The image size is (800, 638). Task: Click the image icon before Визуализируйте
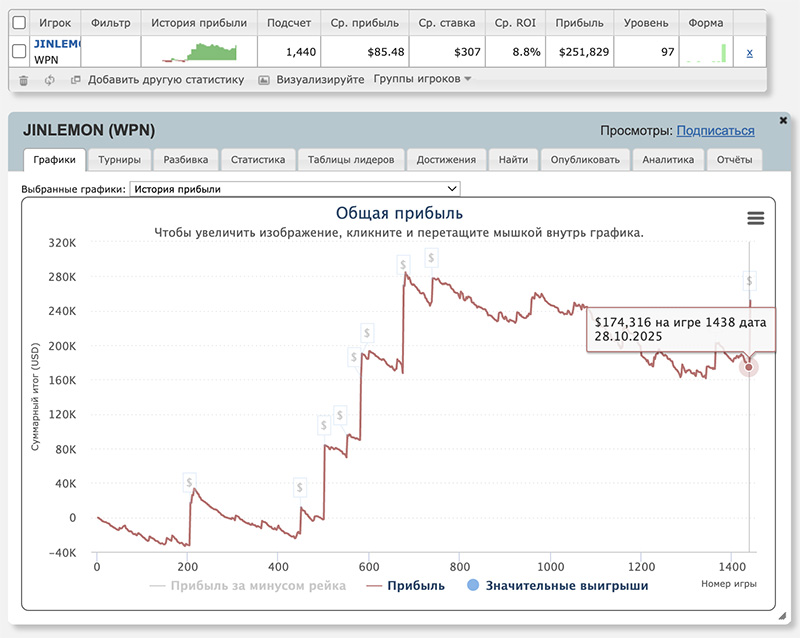coord(264,79)
